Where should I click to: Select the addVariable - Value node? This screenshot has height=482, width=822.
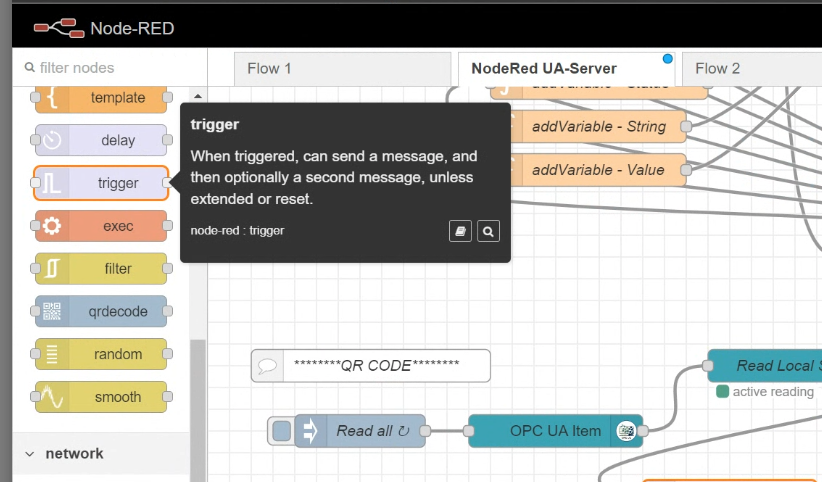click(x=599, y=170)
